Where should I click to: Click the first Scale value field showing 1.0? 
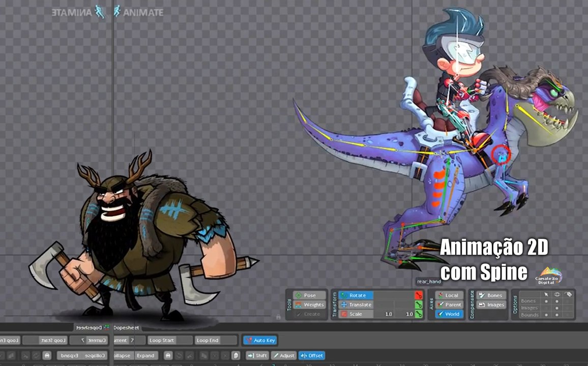click(384, 314)
